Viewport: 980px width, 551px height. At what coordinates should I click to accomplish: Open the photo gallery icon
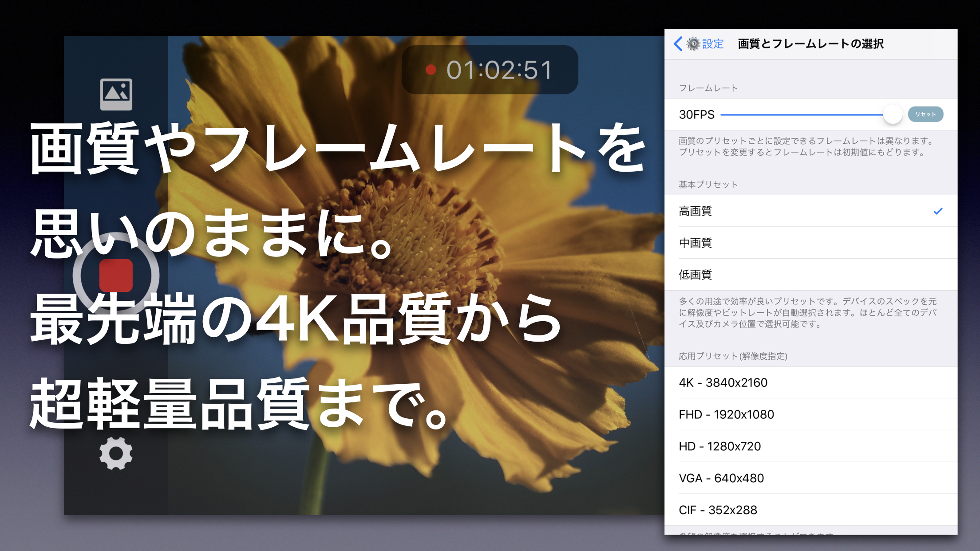[x=116, y=94]
